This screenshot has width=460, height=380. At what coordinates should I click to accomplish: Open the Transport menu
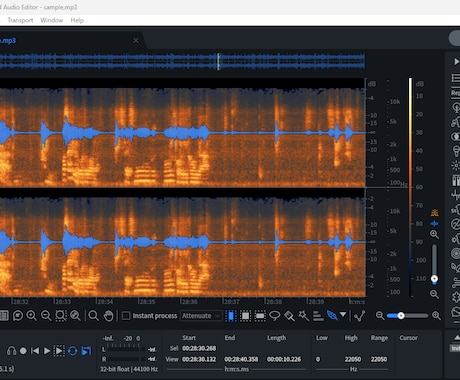(20, 20)
